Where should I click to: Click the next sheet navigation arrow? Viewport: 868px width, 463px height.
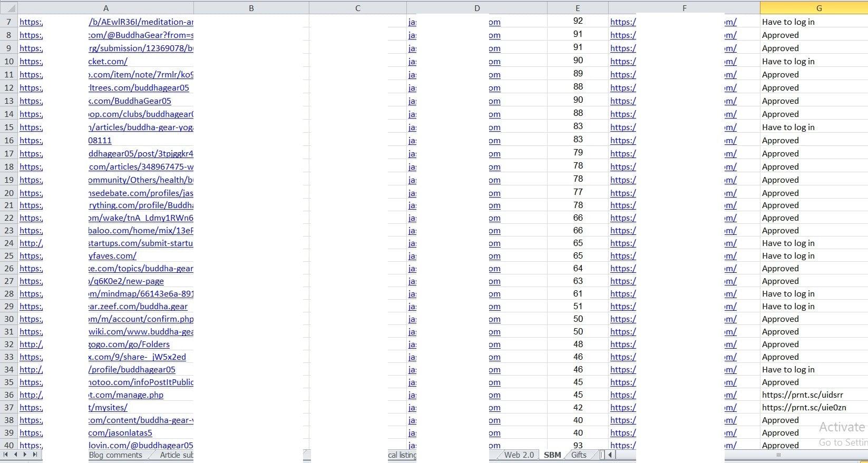pyautogui.click(x=25, y=455)
